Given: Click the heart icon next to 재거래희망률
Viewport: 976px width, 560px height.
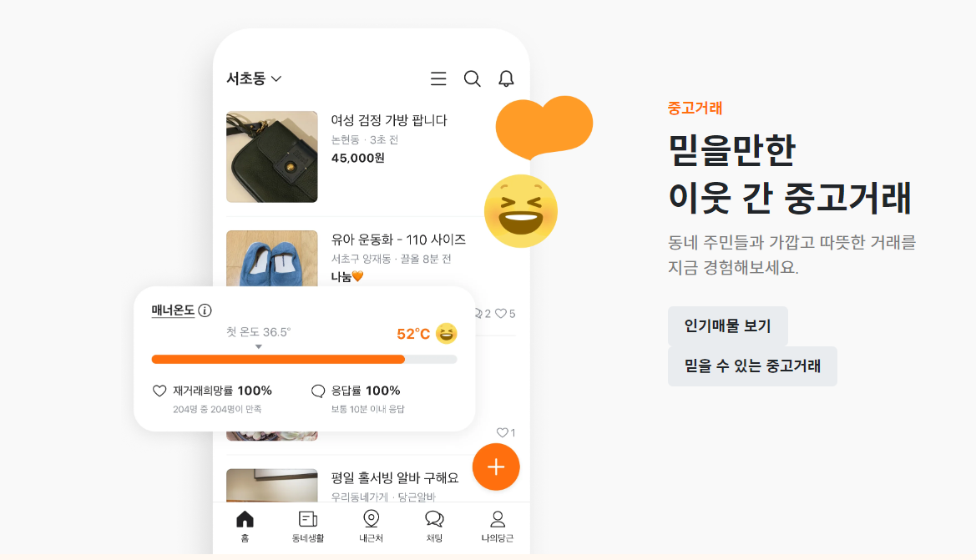Looking at the screenshot, I should [x=159, y=391].
